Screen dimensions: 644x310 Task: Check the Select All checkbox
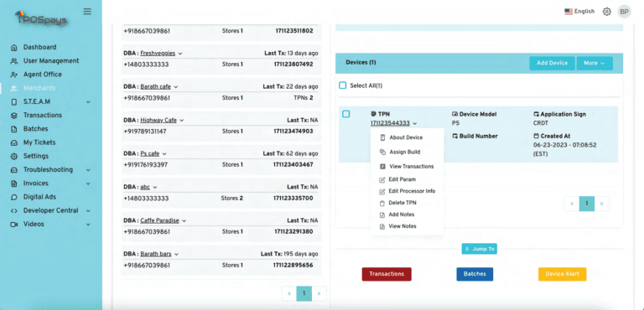(342, 85)
